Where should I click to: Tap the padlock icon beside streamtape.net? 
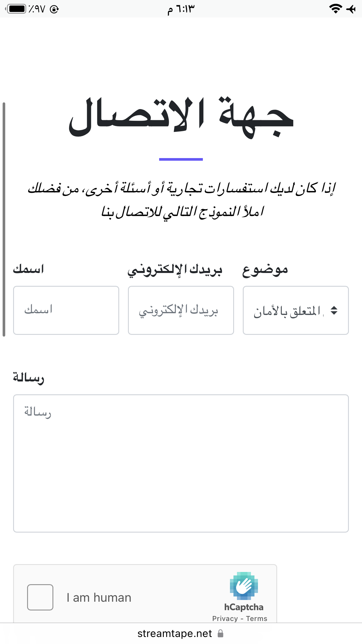[x=221, y=633]
